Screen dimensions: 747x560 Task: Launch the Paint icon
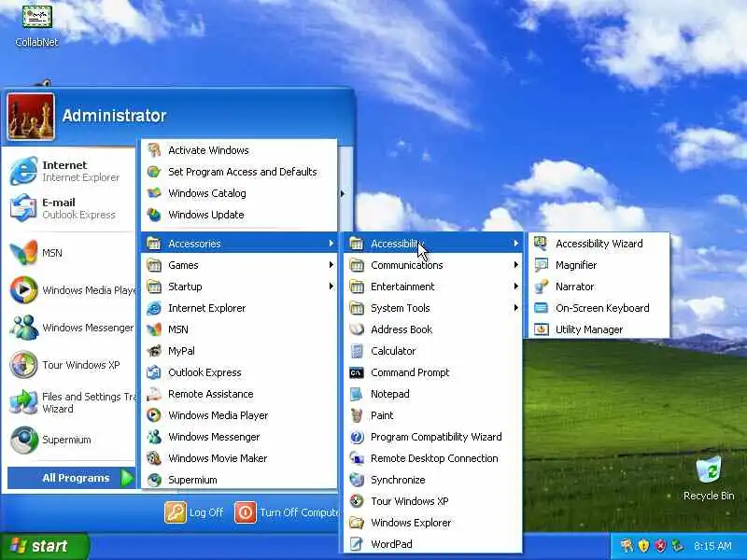(x=357, y=415)
